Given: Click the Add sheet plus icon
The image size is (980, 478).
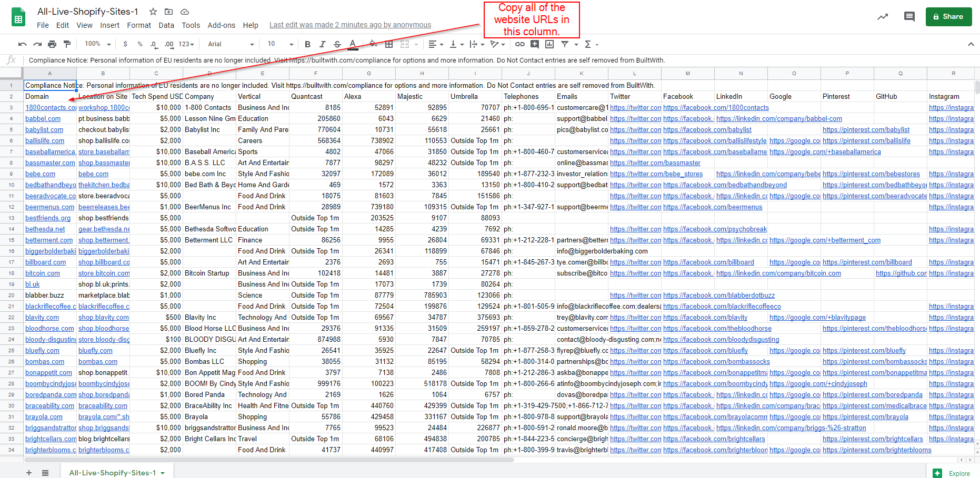Looking at the screenshot, I should click(x=29, y=473).
